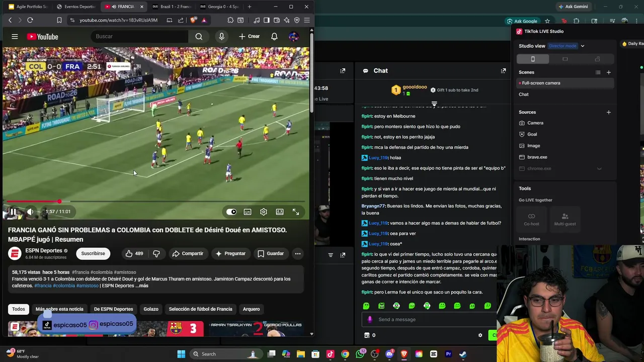The width and height of the screenshot is (644, 362).
Task: Add a new source with plus
Action: point(609,112)
